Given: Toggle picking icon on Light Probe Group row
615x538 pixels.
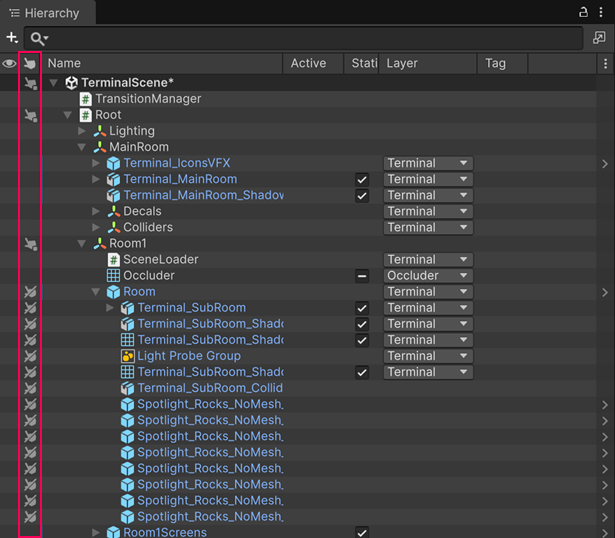Looking at the screenshot, I should click(30, 356).
